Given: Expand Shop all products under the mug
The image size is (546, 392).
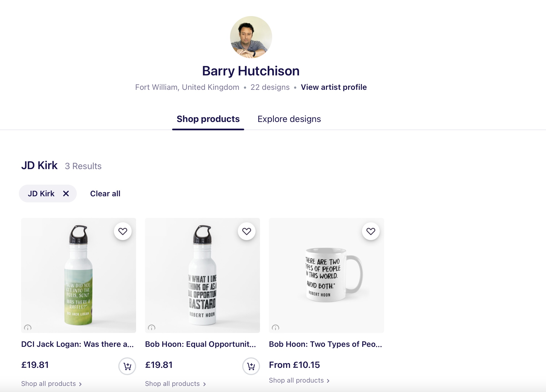Looking at the screenshot, I should 299,380.
